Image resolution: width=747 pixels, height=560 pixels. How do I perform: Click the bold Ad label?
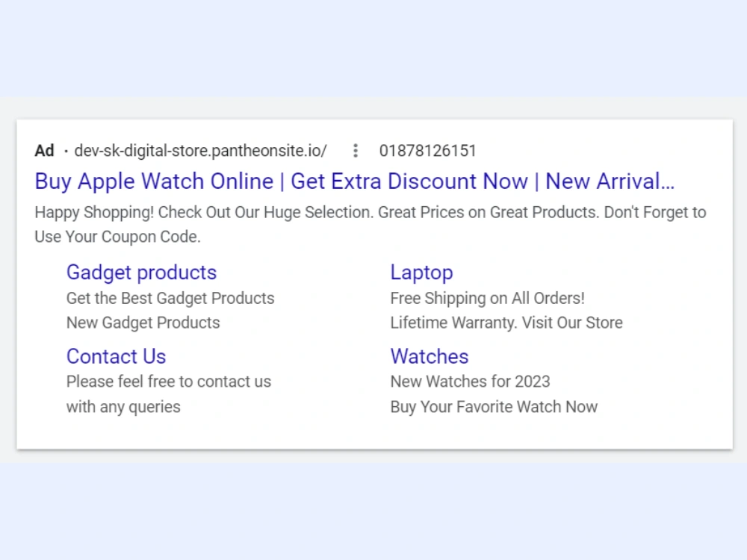[x=44, y=151]
